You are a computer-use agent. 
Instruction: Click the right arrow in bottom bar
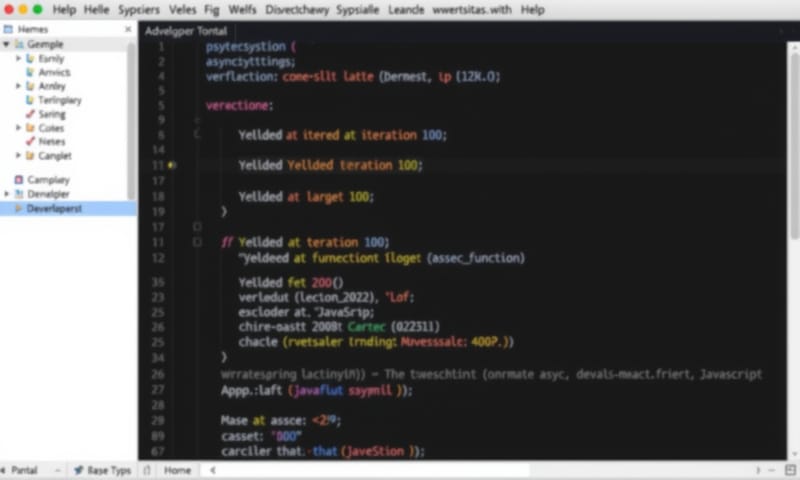758,470
